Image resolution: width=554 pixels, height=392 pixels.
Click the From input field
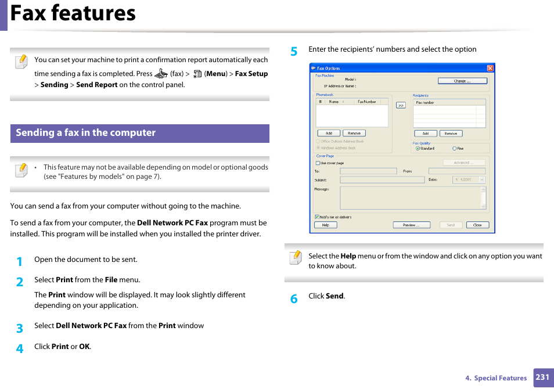click(x=457, y=171)
